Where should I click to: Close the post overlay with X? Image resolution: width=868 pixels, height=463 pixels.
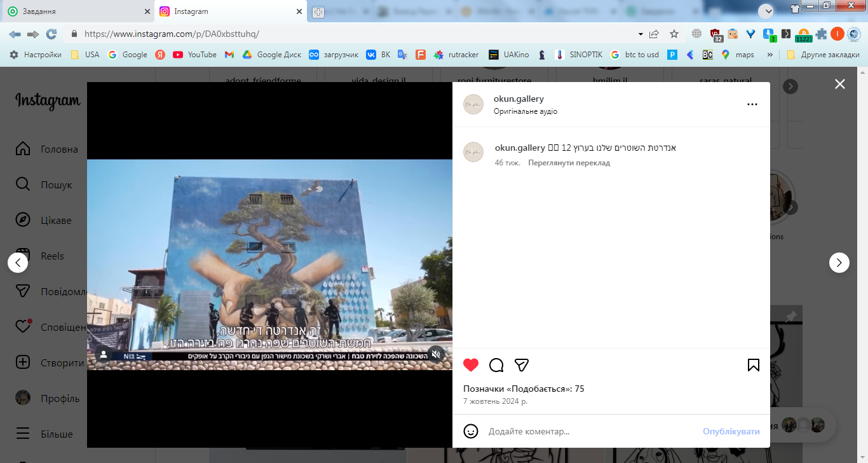click(840, 84)
